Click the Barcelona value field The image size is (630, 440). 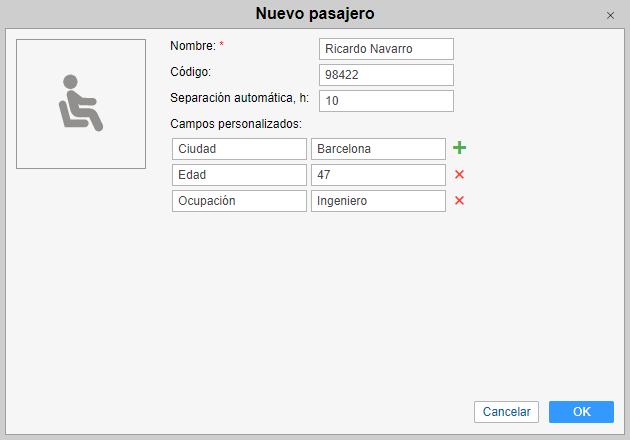pos(378,149)
